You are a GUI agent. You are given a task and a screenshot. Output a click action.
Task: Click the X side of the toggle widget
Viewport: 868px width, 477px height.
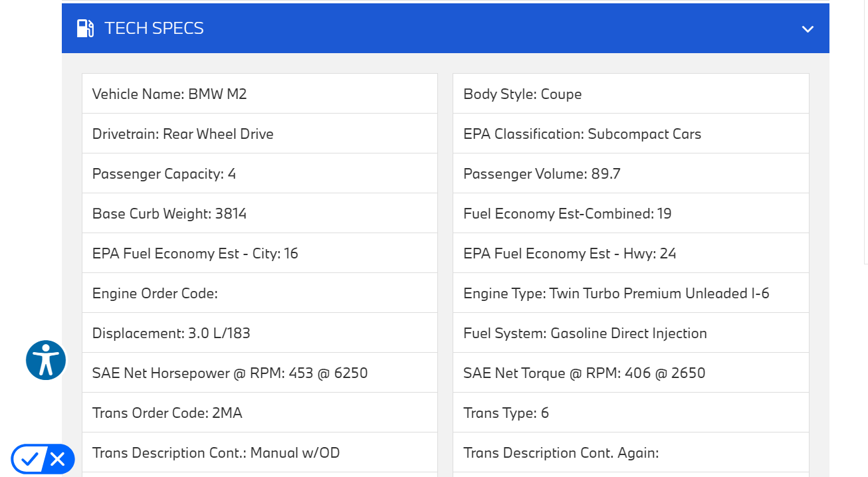tap(58, 459)
